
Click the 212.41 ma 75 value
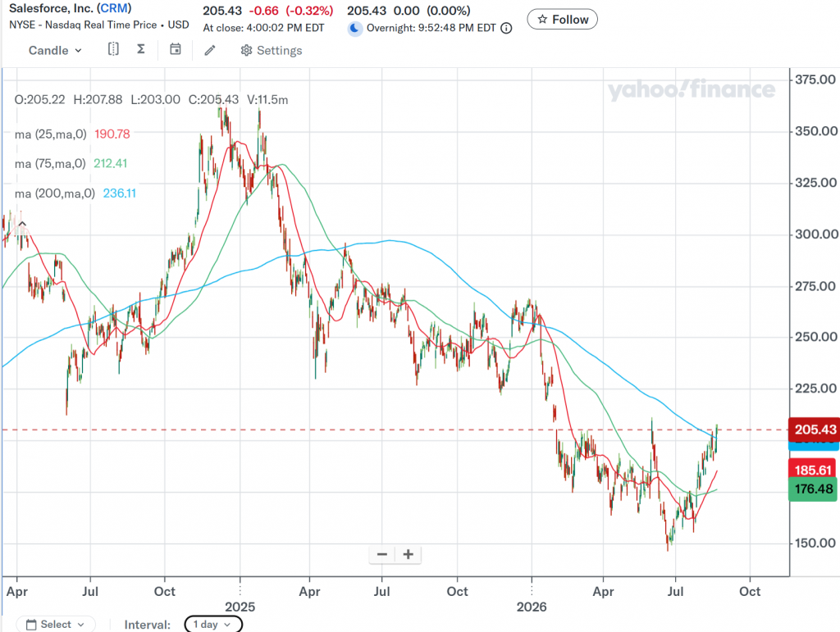111,164
